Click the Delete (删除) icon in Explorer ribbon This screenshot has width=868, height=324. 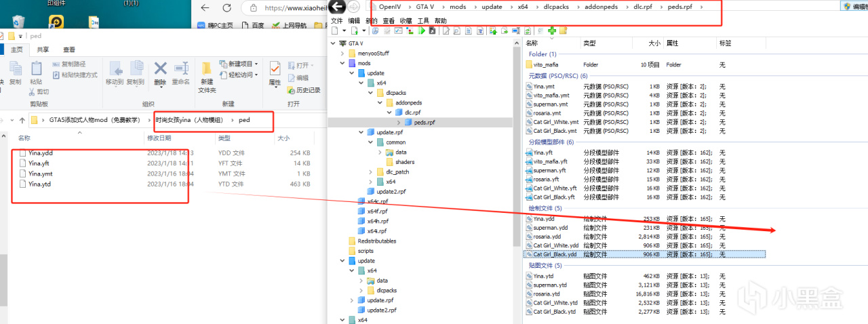point(160,69)
